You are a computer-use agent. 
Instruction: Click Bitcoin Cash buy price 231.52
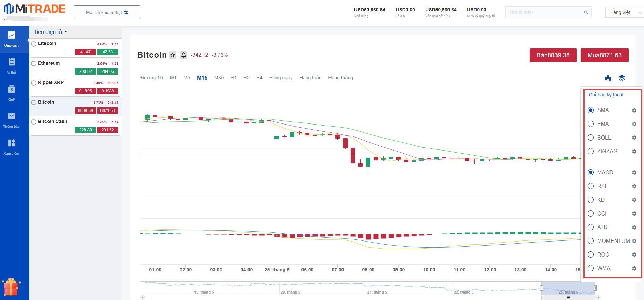(108, 130)
